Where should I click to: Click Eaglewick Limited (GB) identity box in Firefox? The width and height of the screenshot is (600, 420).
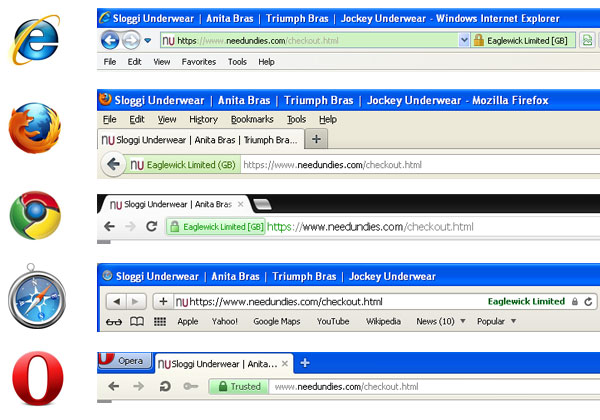(x=183, y=165)
